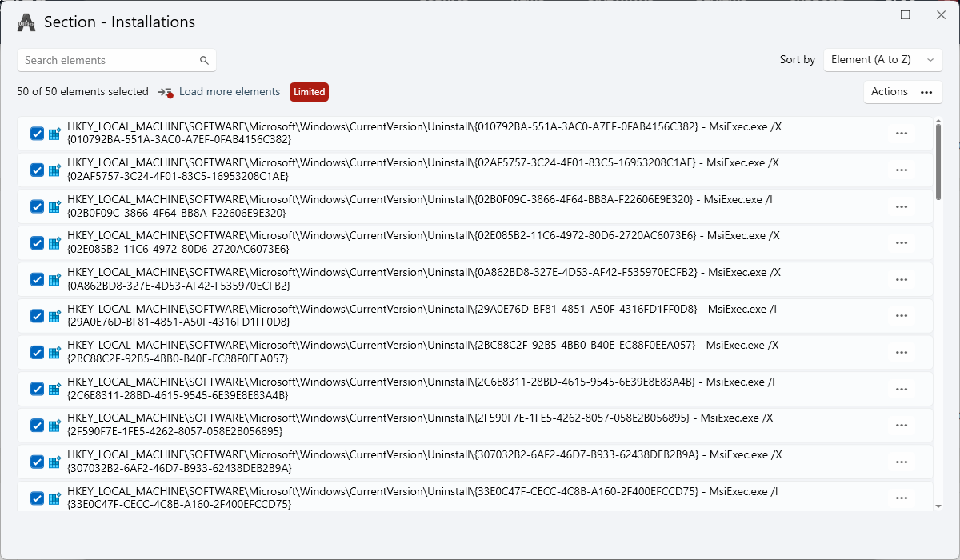The width and height of the screenshot is (960, 560).
Task: Open more options for {02E085B2 row
Action: coord(902,243)
